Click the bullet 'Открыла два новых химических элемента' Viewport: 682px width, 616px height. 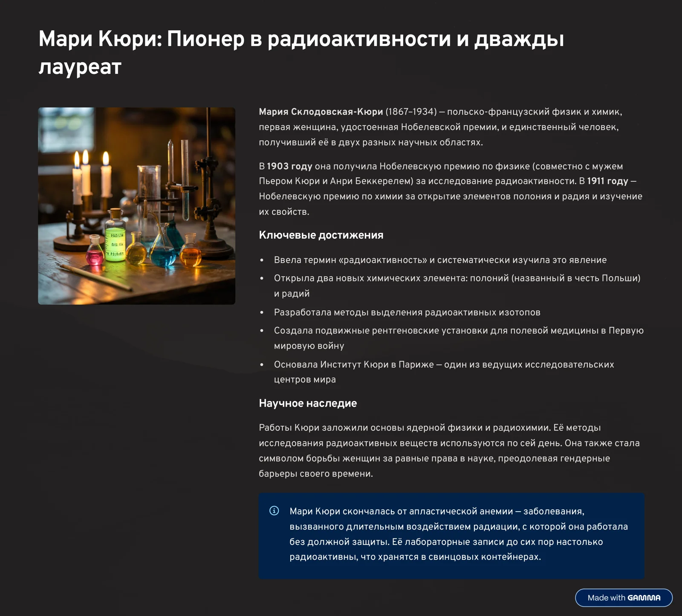pos(457,286)
